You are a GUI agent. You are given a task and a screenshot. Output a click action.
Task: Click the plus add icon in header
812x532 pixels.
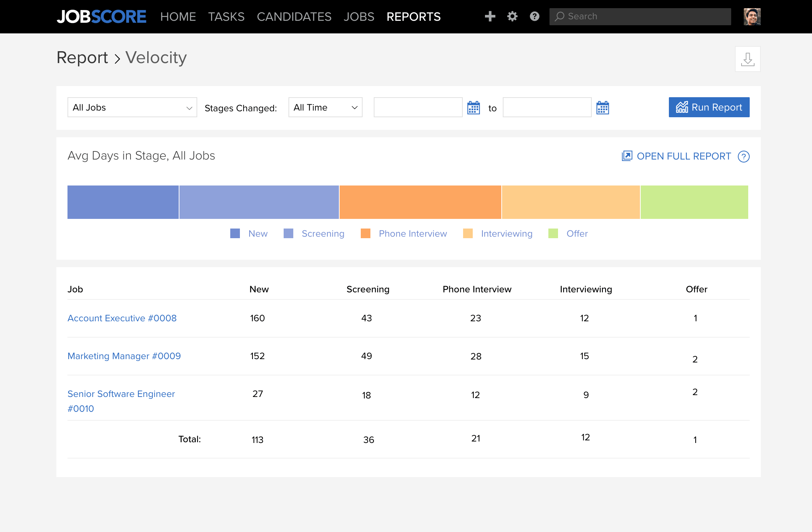pos(490,16)
